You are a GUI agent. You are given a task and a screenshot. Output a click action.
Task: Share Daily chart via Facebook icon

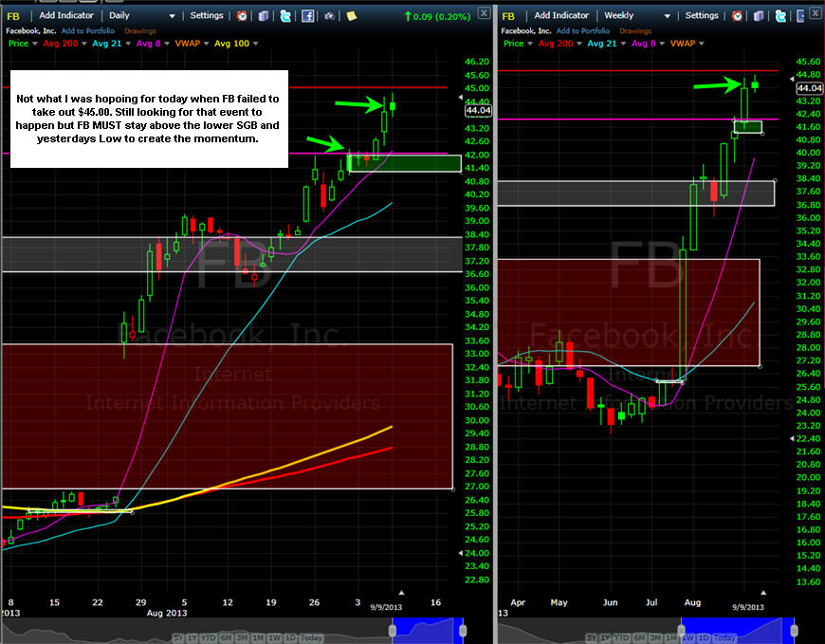(x=308, y=16)
